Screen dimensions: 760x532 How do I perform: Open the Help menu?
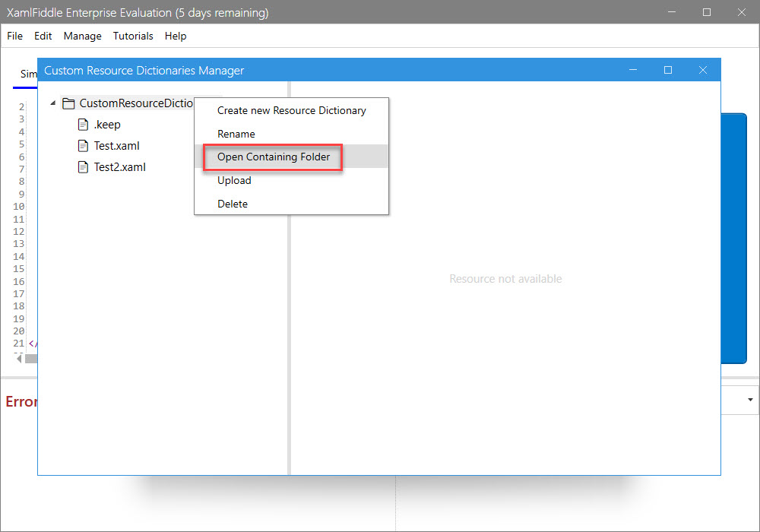tap(175, 36)
